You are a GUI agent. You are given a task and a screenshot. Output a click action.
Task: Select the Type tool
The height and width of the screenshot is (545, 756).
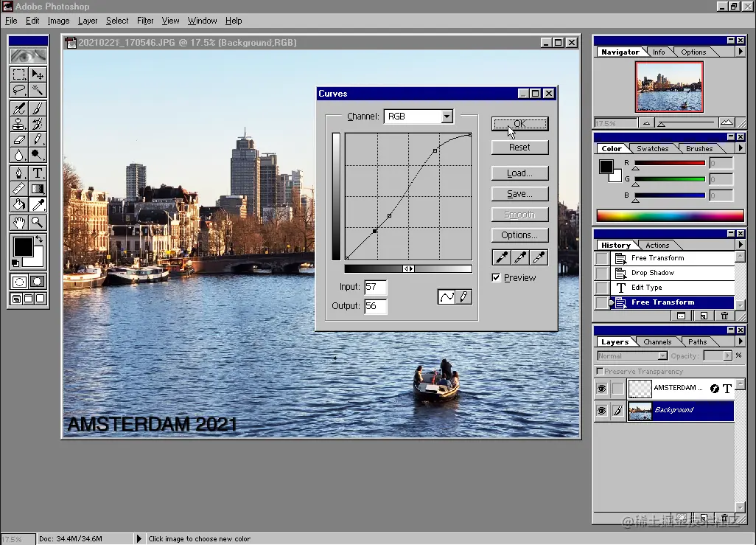coord(38,173)
